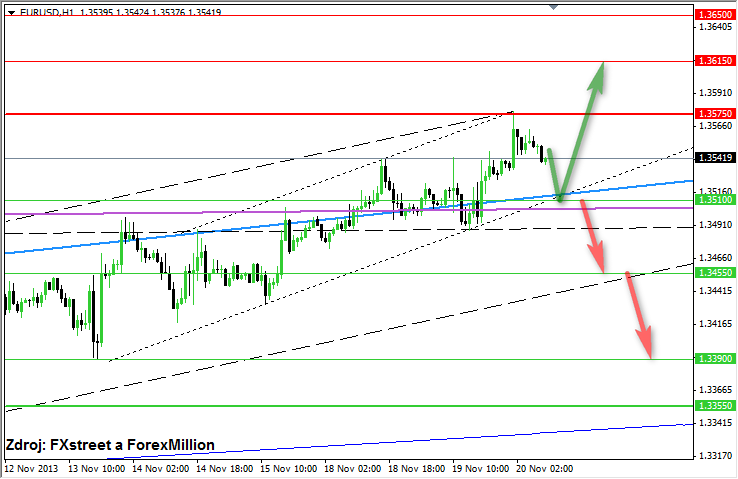Click the 1.35910 price scale value
738x479 pixels.
click(715, 93)
